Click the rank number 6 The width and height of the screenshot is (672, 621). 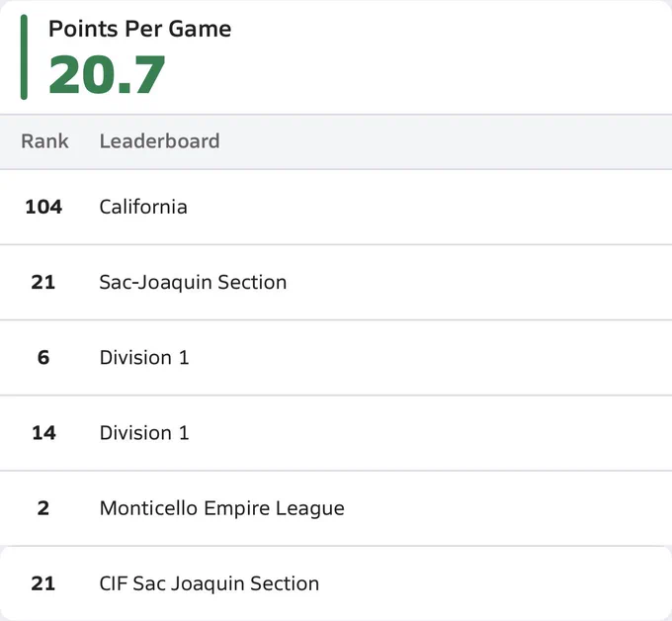43,358
